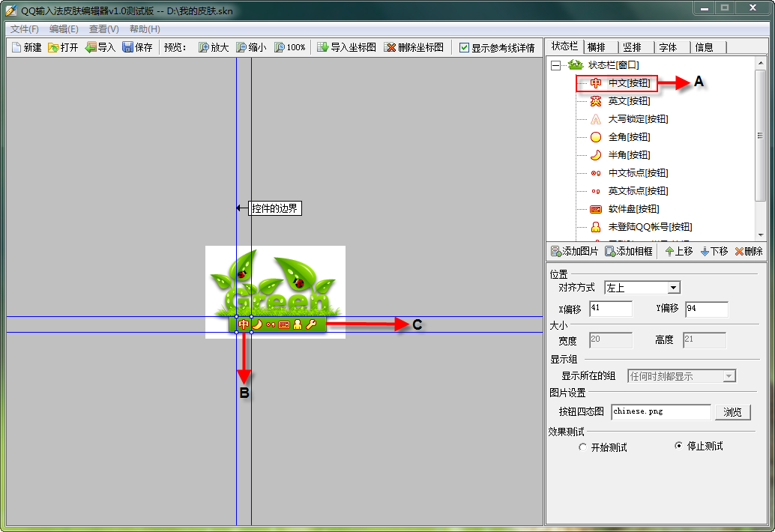
Task: Click the 浏览 browse button
Action: click(732, 412)
